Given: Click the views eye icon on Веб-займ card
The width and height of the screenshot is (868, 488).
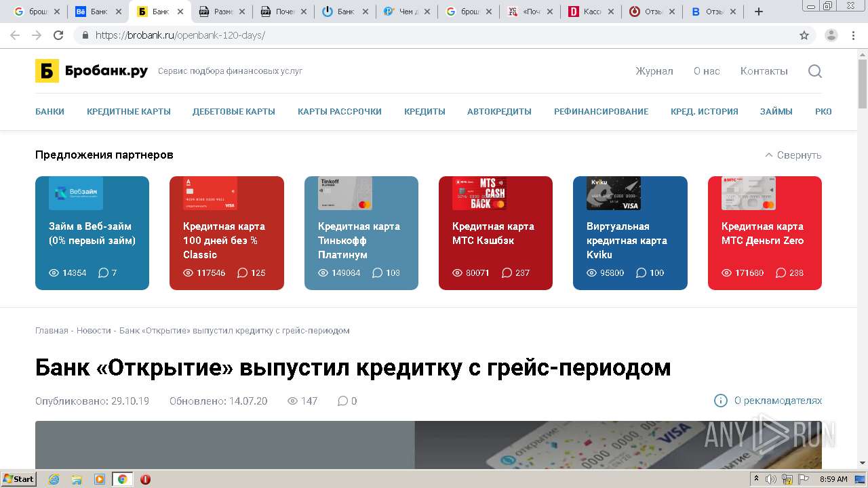Looking at the screenshot, I should pyautogui.click(x=54, y=272).
